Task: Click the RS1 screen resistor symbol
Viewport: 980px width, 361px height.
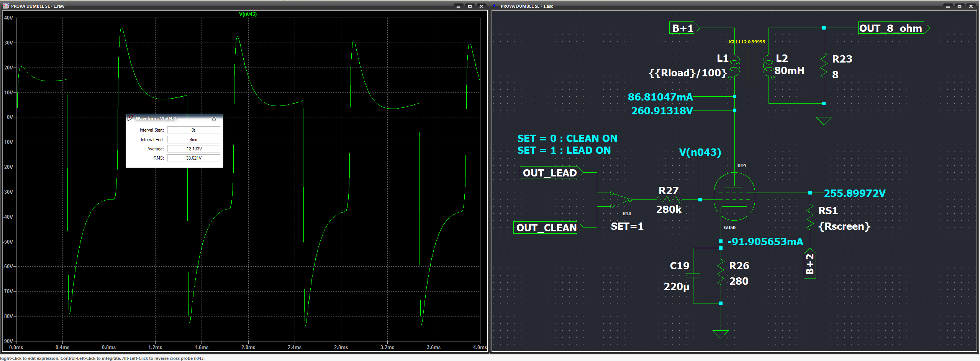Action: click(x=810, y=217)
